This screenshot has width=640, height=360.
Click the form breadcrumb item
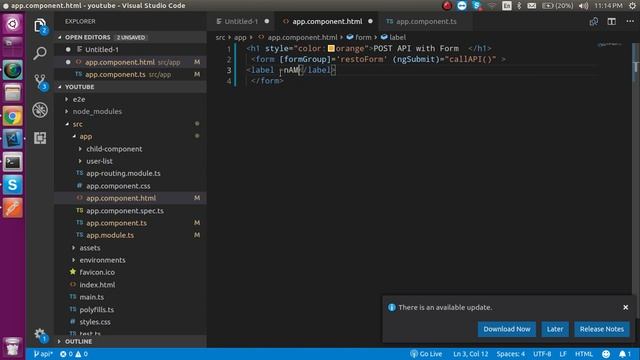(359, 37)
